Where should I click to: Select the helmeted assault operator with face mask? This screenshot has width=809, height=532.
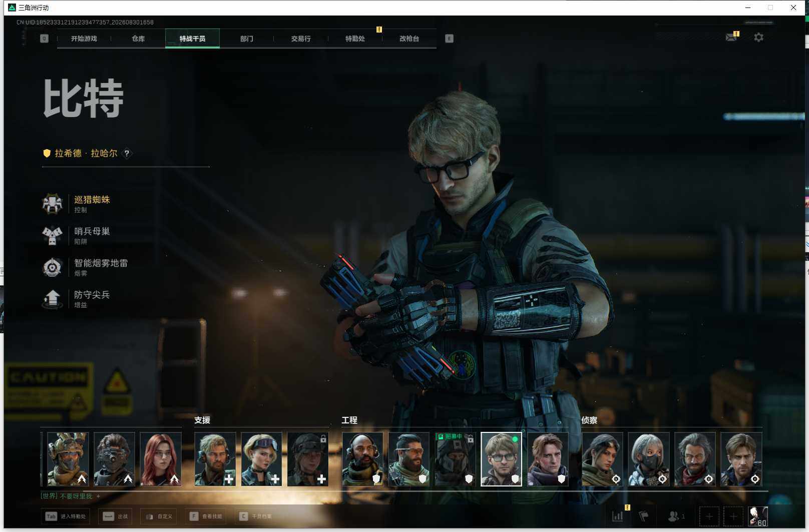68,459
